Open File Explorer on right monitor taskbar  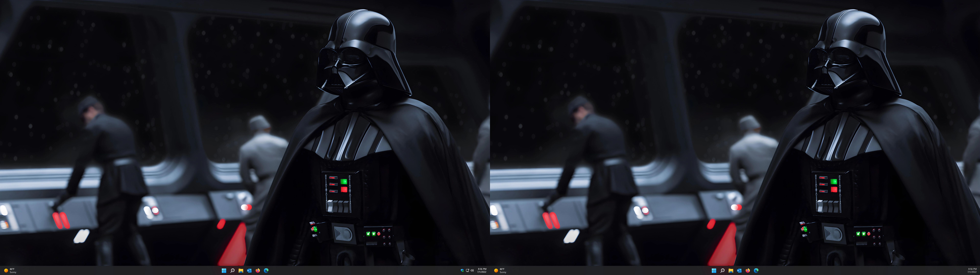click(x=731, y=270)
